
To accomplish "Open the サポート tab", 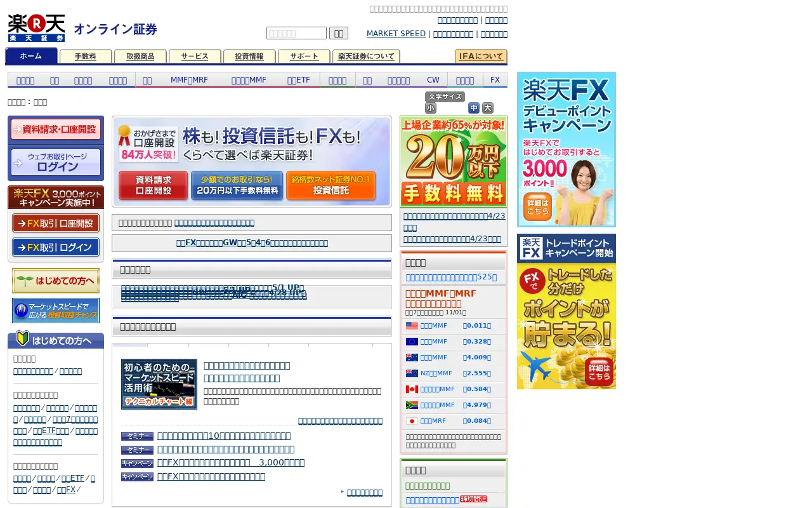I will click(x=304, y=57).
